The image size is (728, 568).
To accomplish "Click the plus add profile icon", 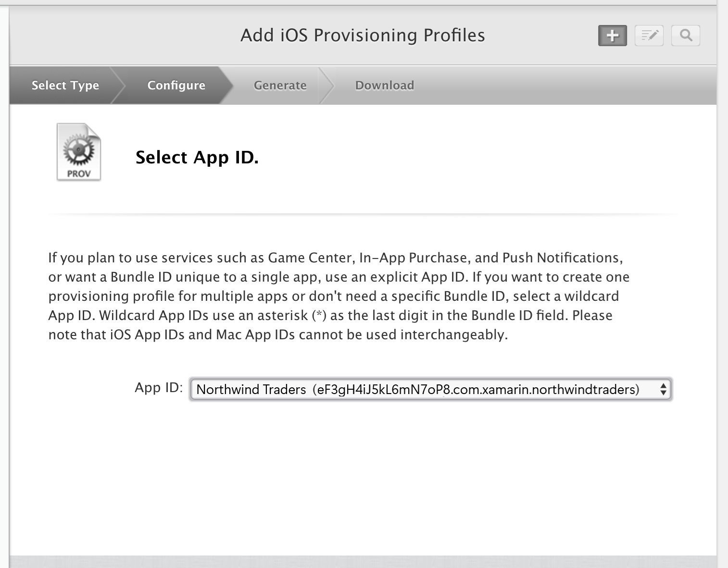I will [612, 36].
